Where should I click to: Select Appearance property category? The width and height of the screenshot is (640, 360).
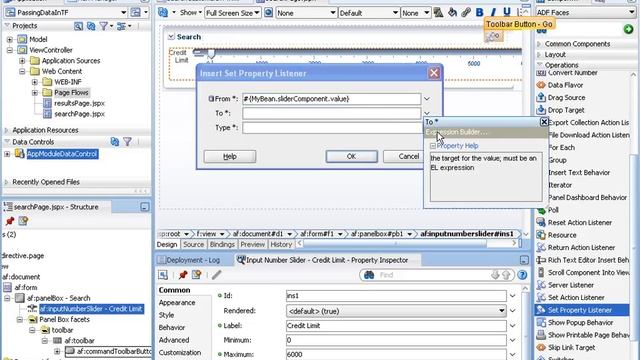177,302
